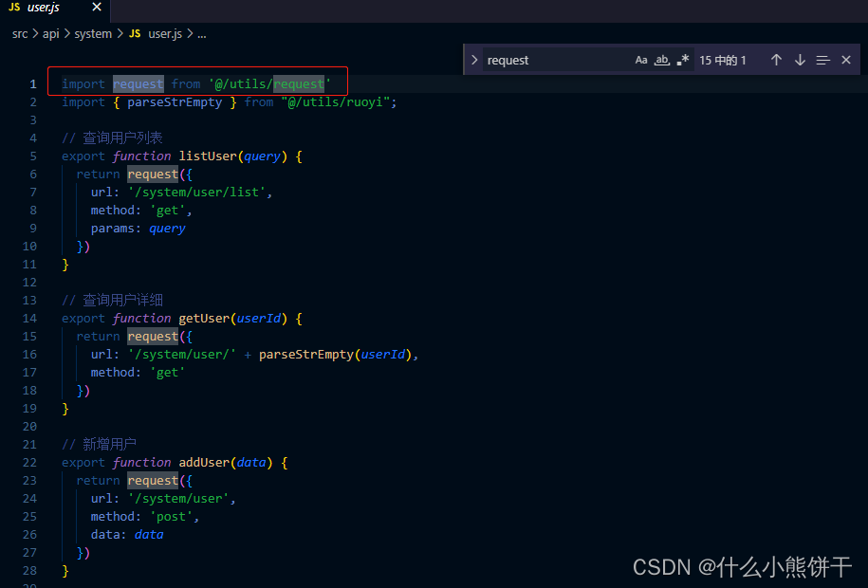The width and height of the screenshot is (868, 588).
Task: Click the request call on line 23
Action: click(x=153, y=481)
